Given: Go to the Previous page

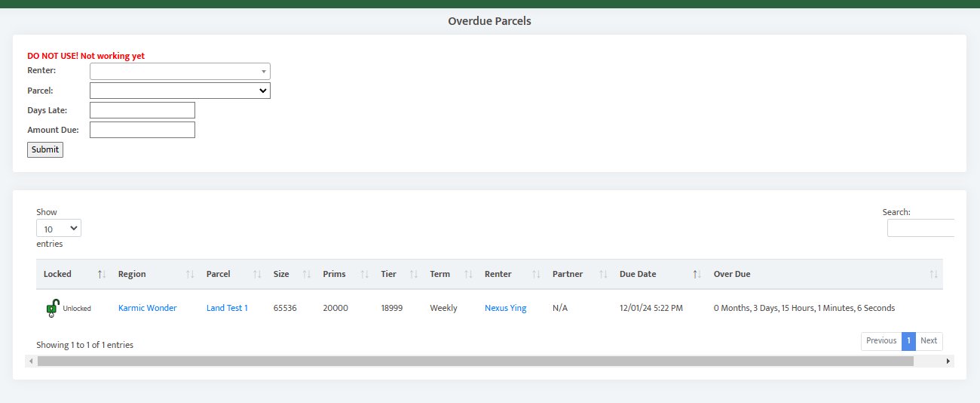Looking at the screenshot, I should click(881, 340).
